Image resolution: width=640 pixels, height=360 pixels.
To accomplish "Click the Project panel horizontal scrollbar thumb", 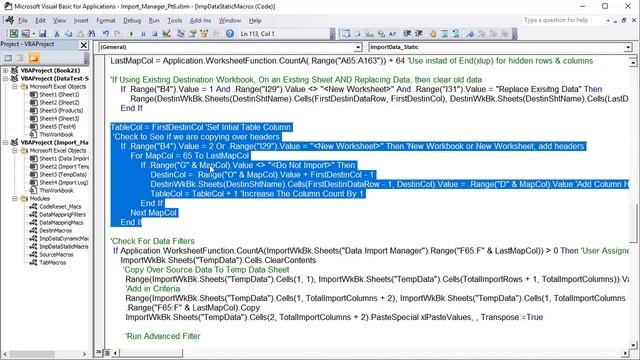I will [32, 354].
